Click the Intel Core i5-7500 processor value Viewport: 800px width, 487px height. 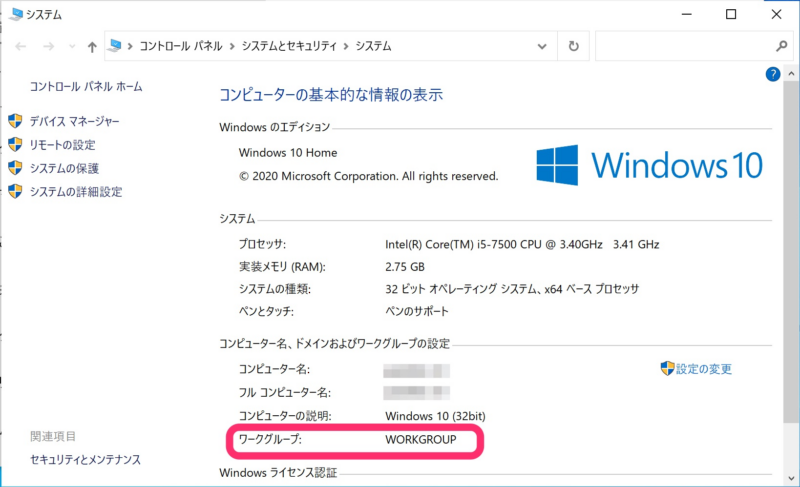pos(522,244)
